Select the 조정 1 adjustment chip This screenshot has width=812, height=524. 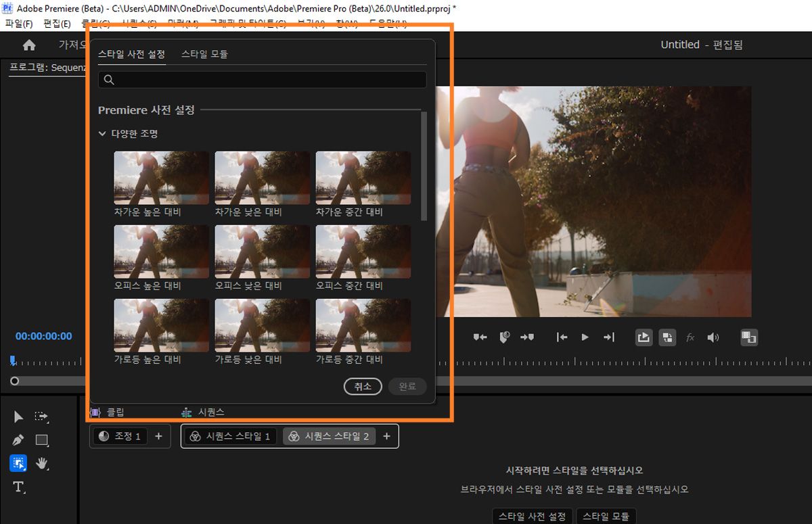[x=119, y=436]
